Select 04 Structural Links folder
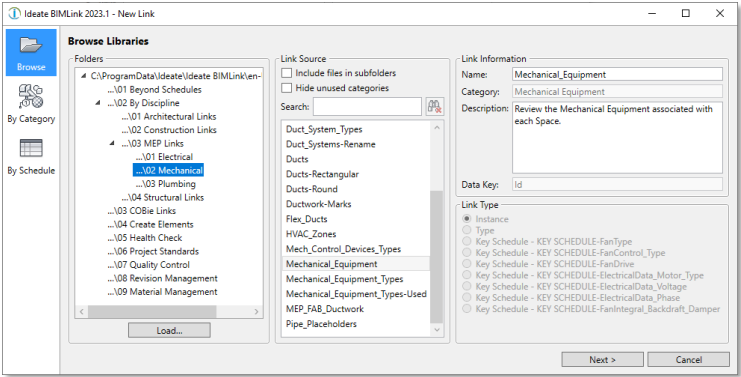The width and height of the screenshot is (741, 377). pyautogui.click(x=163, y=197)
